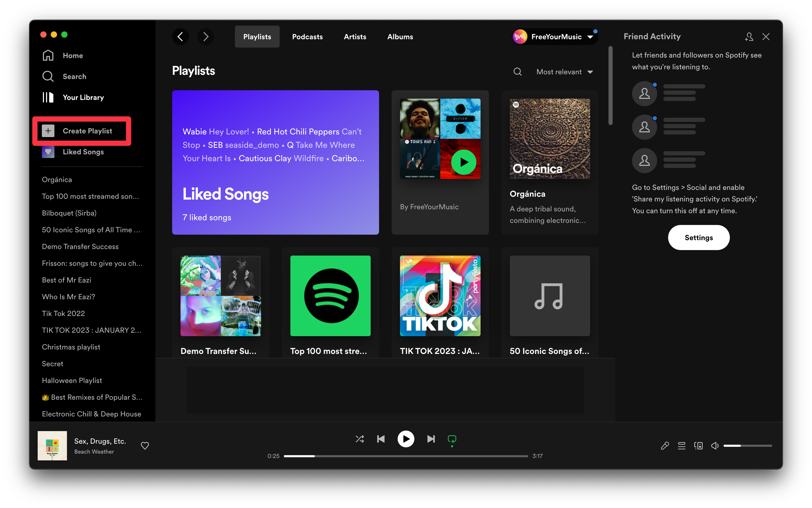Select Secret playlist in sidebar
The image size is (812, 508).
[52, 364]
